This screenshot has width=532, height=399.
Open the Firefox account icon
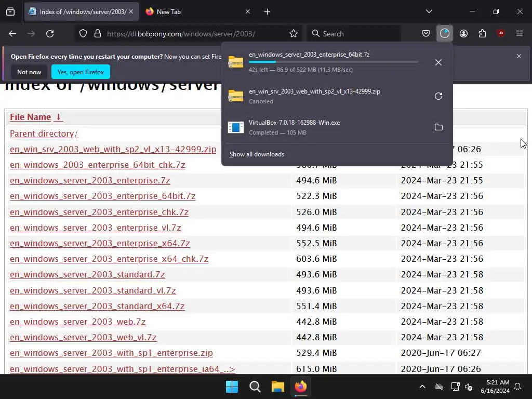click(x=463, y=34)
